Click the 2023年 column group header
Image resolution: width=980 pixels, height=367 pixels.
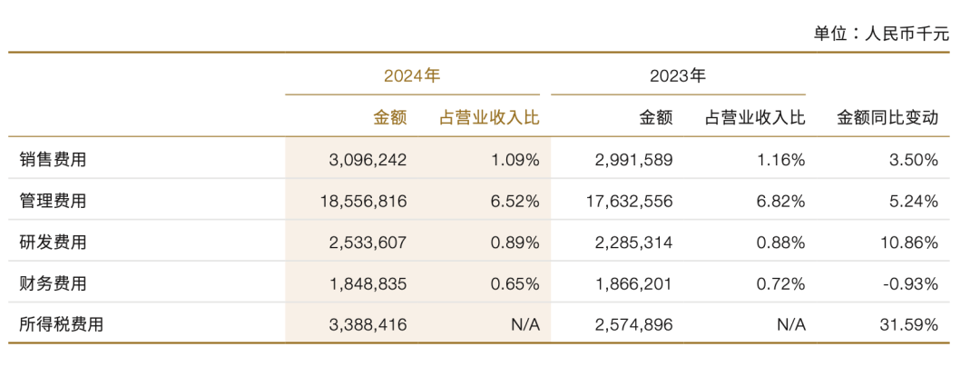pos(677,75)
